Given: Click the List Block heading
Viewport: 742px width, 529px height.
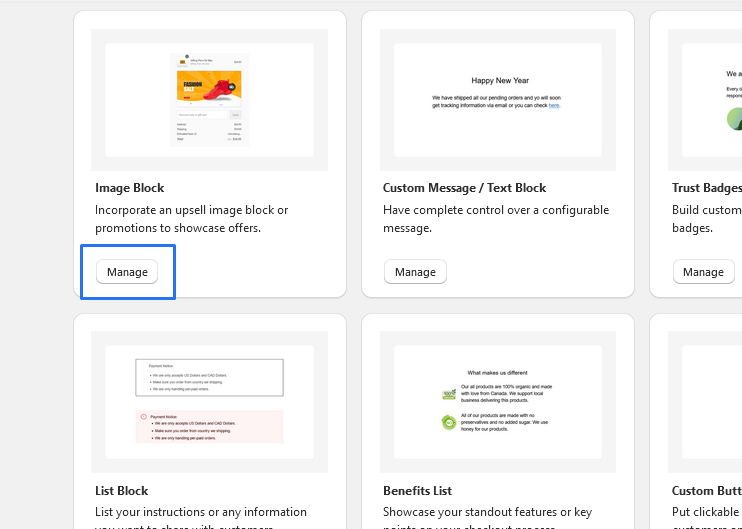Looking at the screenshot, I should (x=122, y=491).
